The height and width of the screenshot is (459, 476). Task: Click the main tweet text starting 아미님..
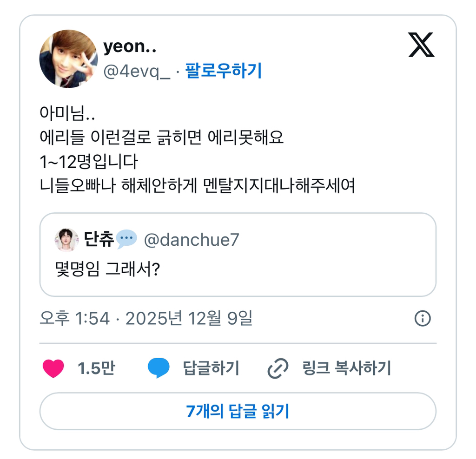pyautogui.click(x=197, y=149)
